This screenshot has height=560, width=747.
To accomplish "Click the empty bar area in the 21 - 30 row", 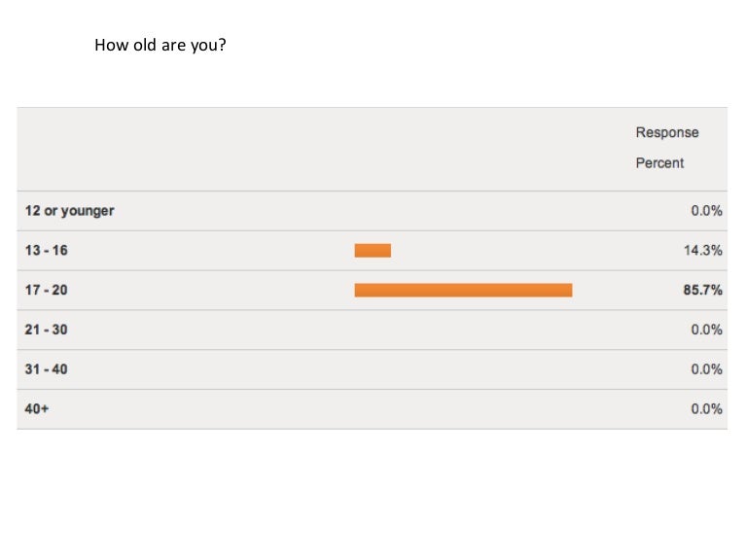I will [463, 330].
